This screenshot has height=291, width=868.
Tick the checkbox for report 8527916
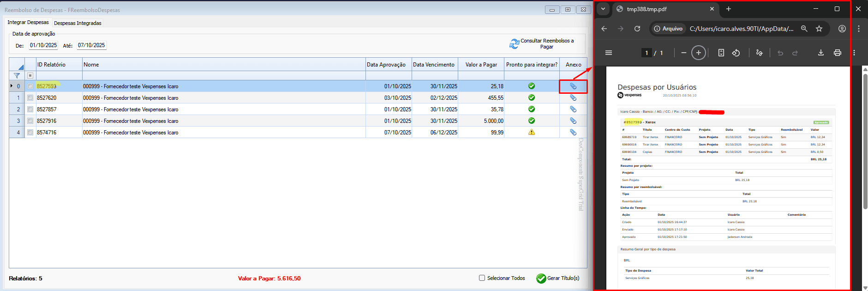click(30, 121)
